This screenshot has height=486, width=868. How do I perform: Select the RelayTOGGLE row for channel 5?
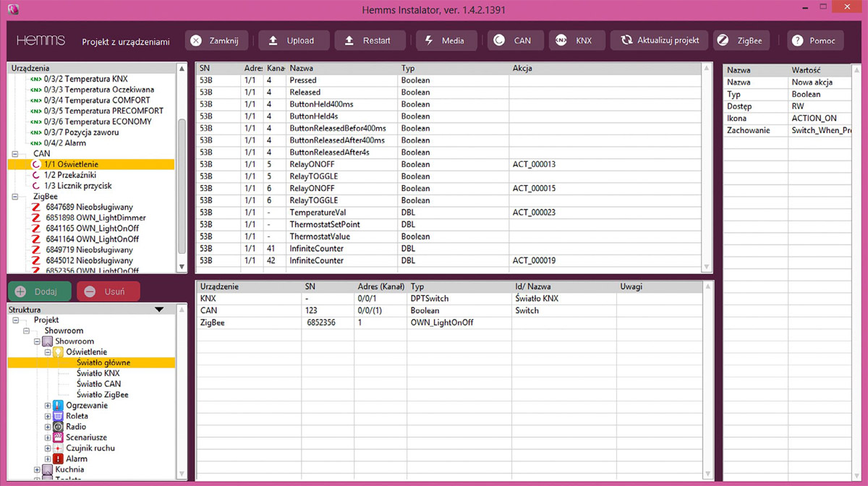click(448, 176)
